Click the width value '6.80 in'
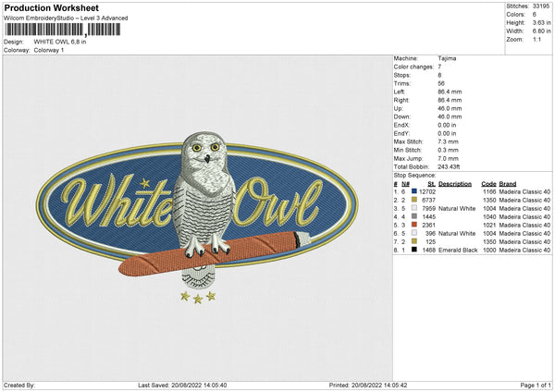555x392 pixels. point(541,31)
